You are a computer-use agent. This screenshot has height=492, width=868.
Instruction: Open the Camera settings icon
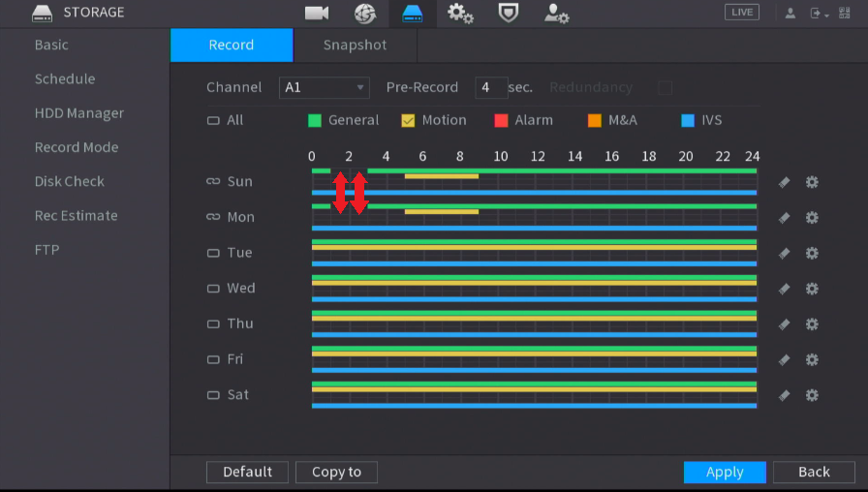coord(317,13)
